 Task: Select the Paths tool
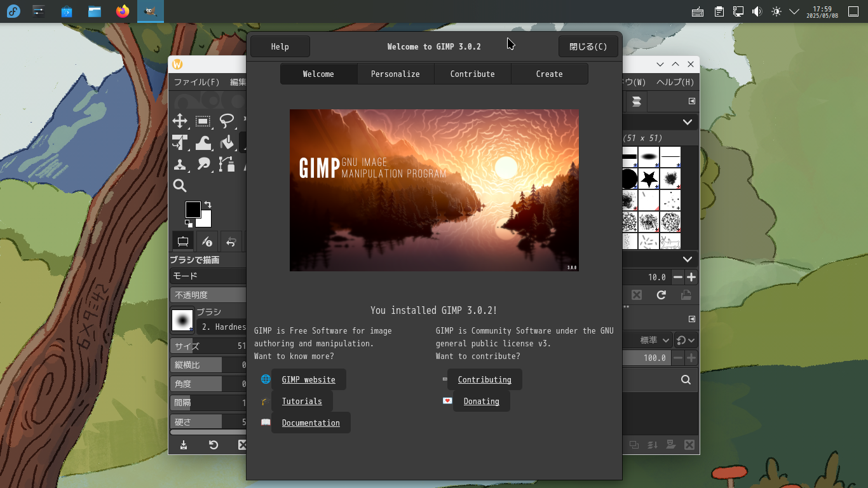tap(227, 165)
